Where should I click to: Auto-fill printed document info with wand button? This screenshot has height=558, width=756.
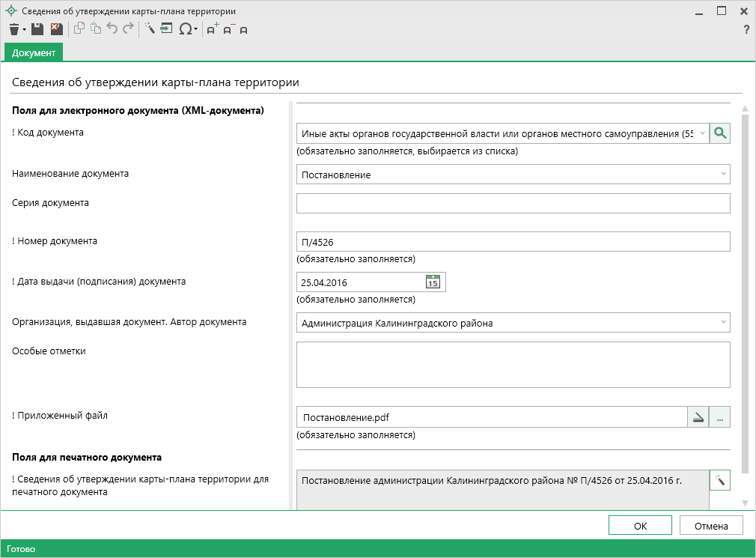pyautogui.click(x=719, y=480)
